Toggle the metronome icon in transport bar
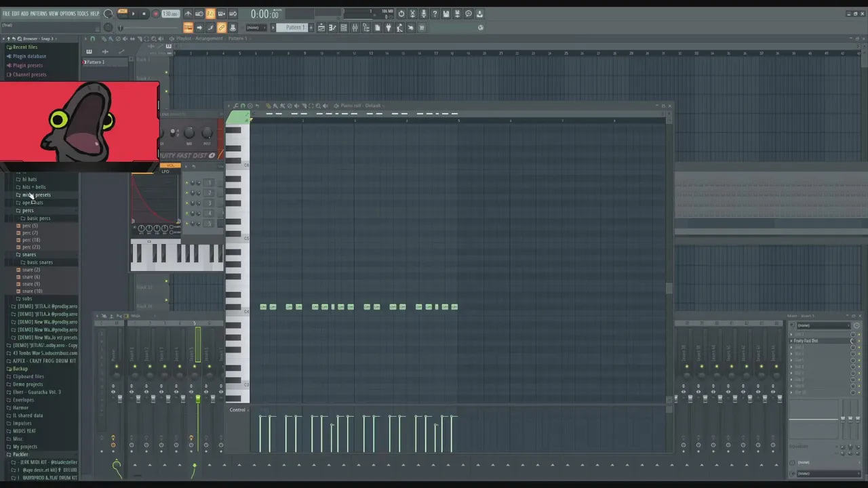Screen dimensions: 868x488 [188, 14]
